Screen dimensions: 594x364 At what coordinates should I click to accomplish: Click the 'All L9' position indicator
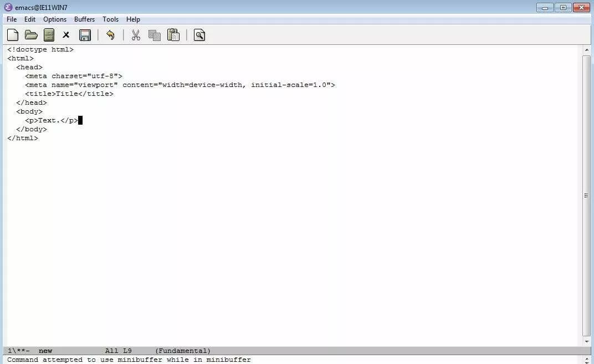click(118, 351)
